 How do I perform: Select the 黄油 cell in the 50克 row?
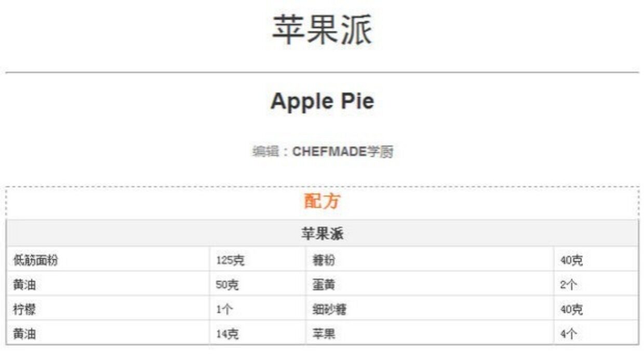click(x=24, y=285)
